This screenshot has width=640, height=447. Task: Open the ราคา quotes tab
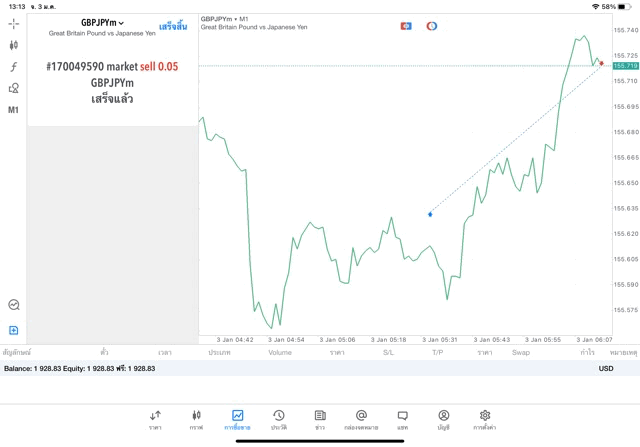(x=155, y=419)
